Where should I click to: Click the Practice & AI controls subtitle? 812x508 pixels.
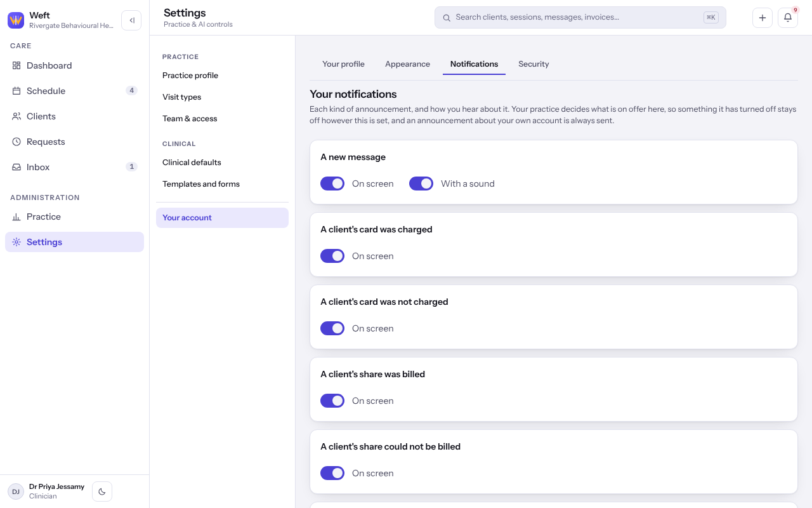pos(198,25)
